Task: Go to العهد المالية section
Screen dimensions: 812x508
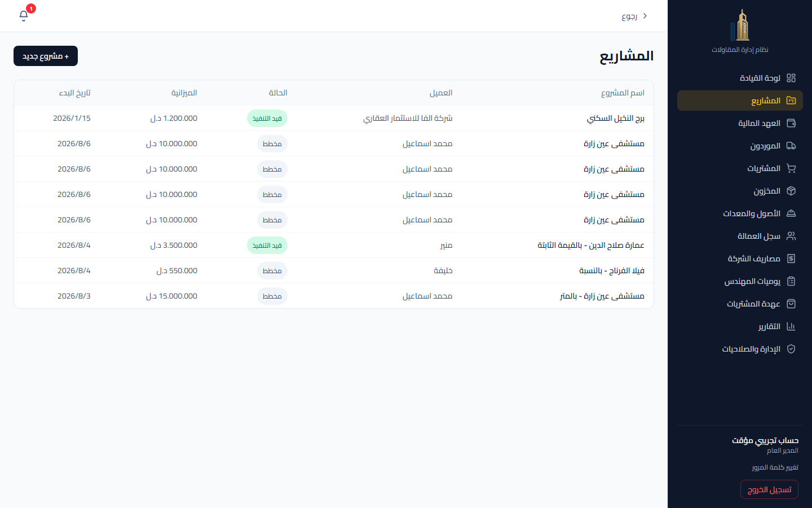Action: (x=740, y=123)
